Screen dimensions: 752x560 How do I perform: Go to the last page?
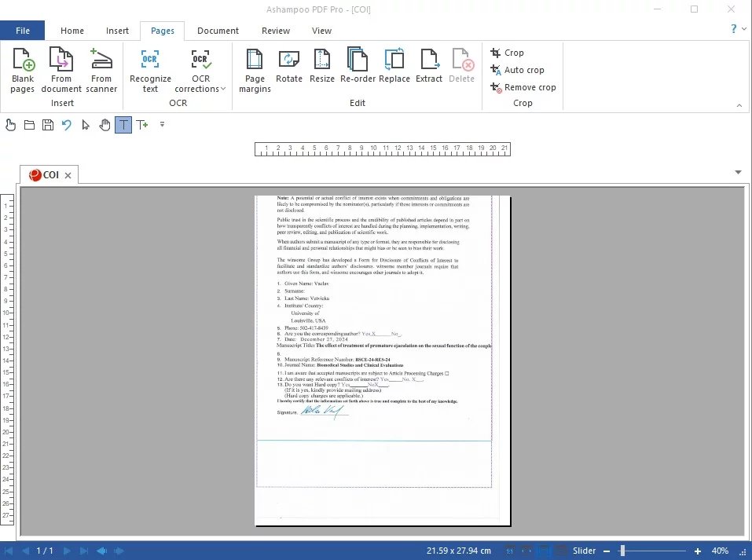click(84, 551)
